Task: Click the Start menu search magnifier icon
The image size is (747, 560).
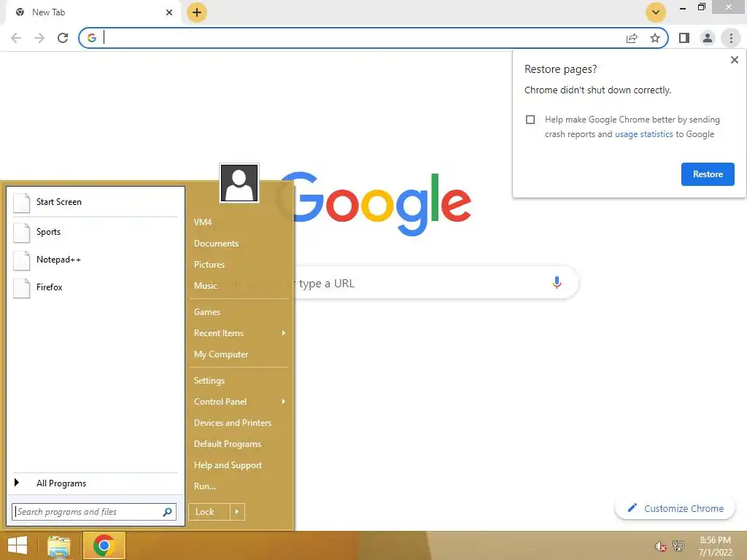Action: point(167,512)
